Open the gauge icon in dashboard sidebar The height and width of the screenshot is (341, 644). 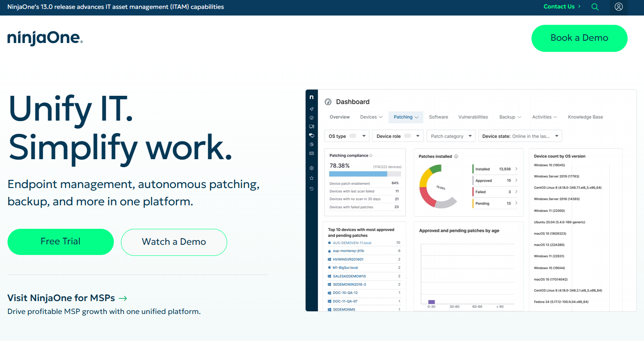pyautogui.click(x=312, y=118)
